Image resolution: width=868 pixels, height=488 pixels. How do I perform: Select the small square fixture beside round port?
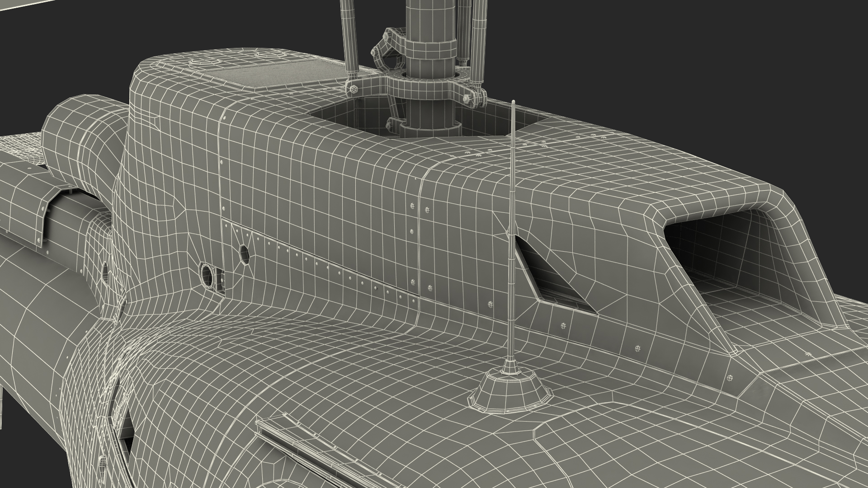click(x=221, y=280)
